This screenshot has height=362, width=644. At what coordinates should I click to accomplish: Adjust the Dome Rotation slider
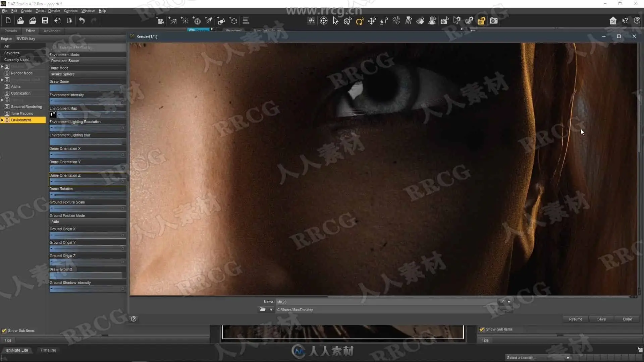coord(87,195)
